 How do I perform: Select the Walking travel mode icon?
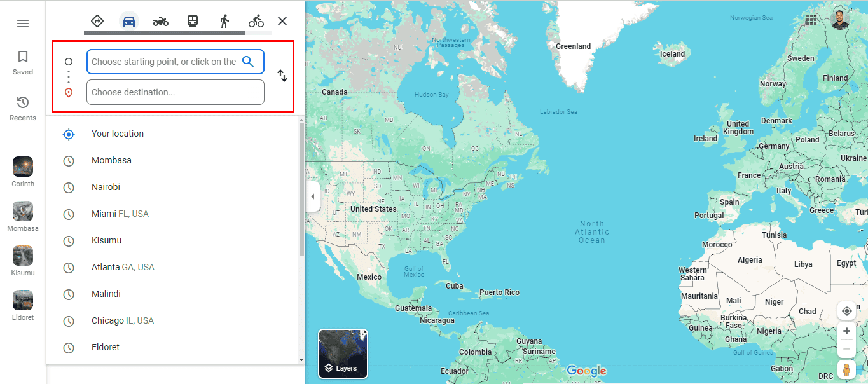[224, 21]
